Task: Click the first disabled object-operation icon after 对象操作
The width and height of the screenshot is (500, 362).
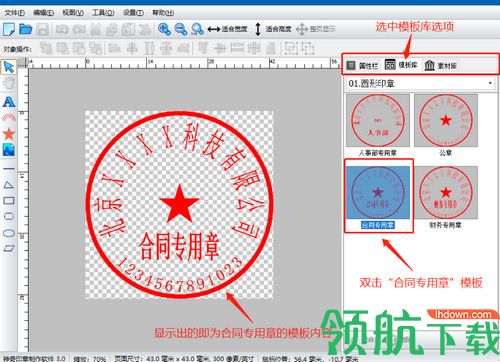Action: (46, 49)
